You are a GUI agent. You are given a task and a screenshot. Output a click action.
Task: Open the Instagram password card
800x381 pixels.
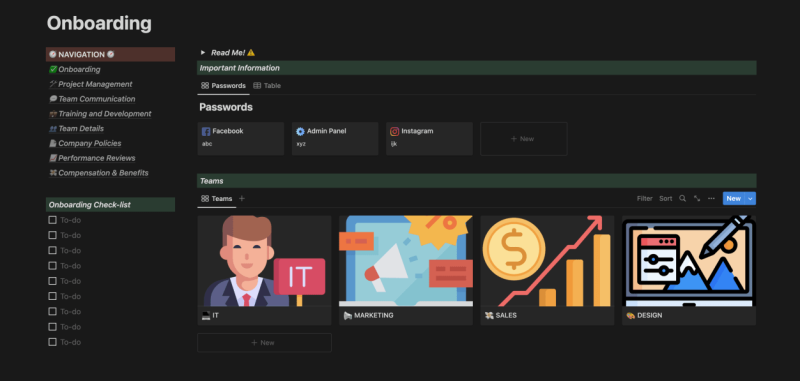tap(429, 139)
